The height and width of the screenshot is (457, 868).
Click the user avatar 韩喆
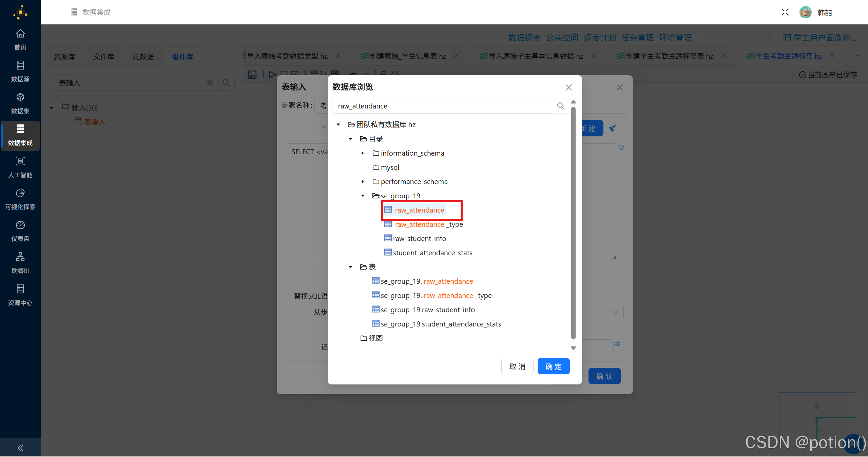[x=805, y=12]
